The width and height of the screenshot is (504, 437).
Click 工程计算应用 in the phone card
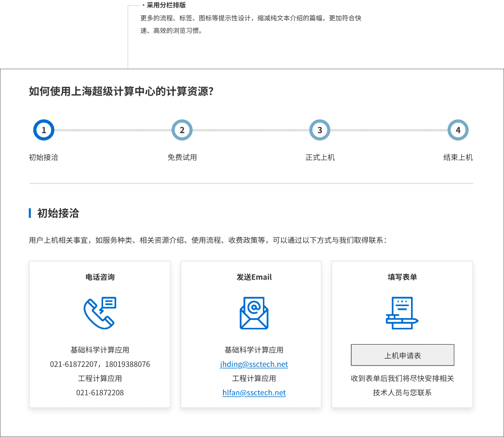tap(100, 378)
